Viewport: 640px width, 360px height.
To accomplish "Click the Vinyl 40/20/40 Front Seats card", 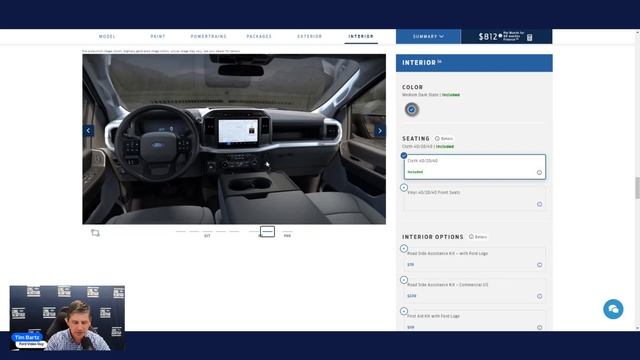I will (475, 198).
